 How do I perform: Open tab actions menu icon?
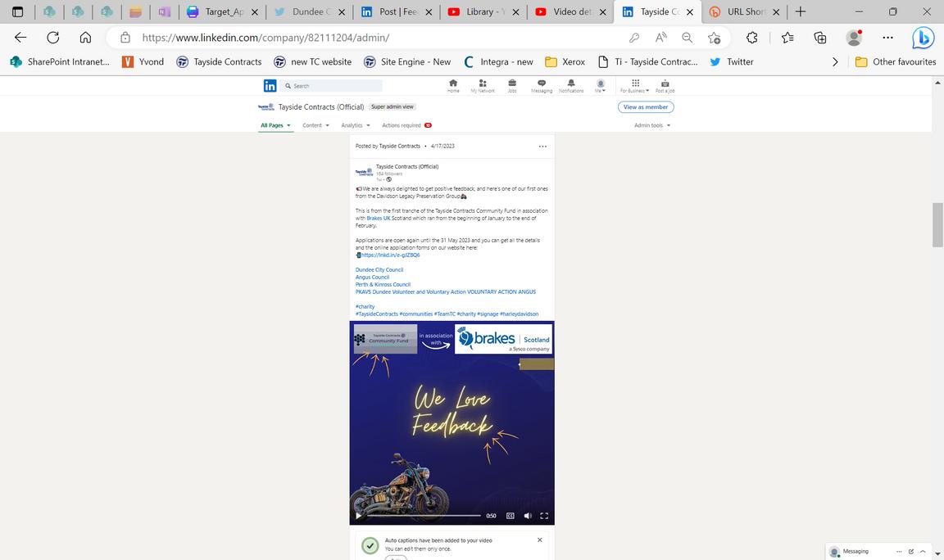(x=17, y=11)
